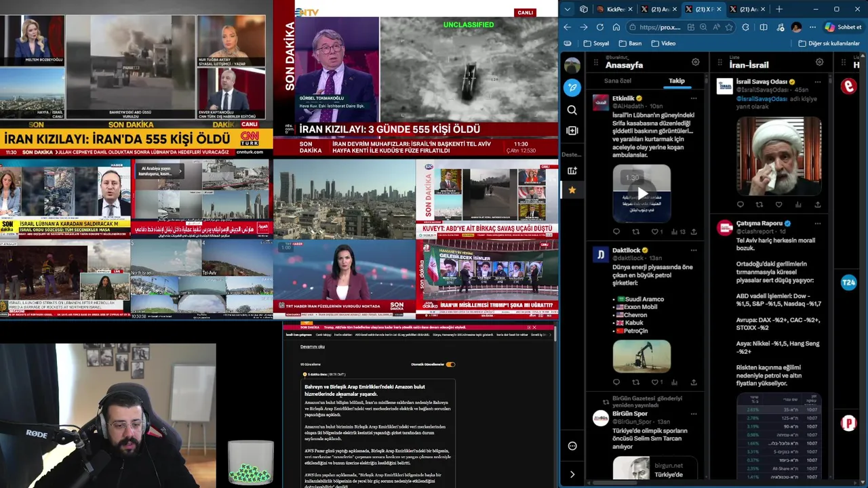This screenshot has width=868, height=488.
Task: Click the Etkinlik account name
Action: tap(623, 98)
